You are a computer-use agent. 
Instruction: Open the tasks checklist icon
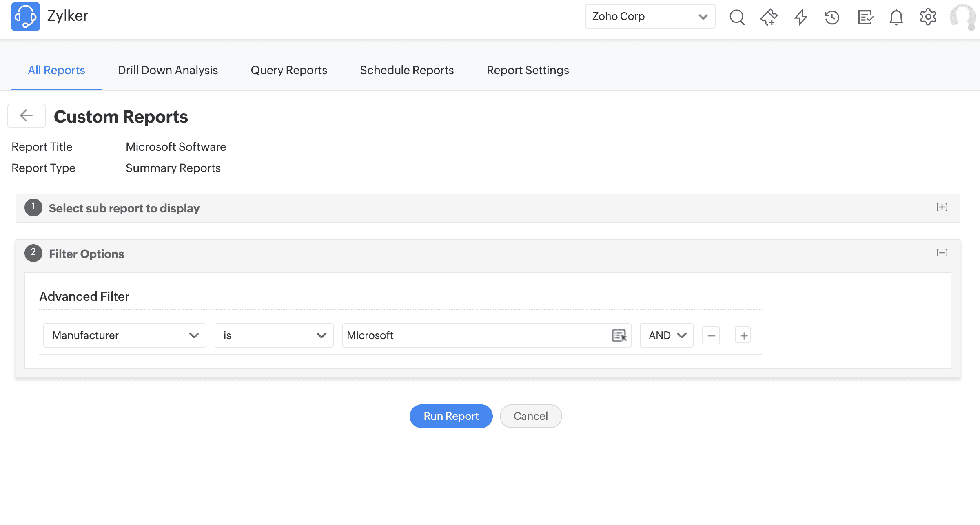865,17
